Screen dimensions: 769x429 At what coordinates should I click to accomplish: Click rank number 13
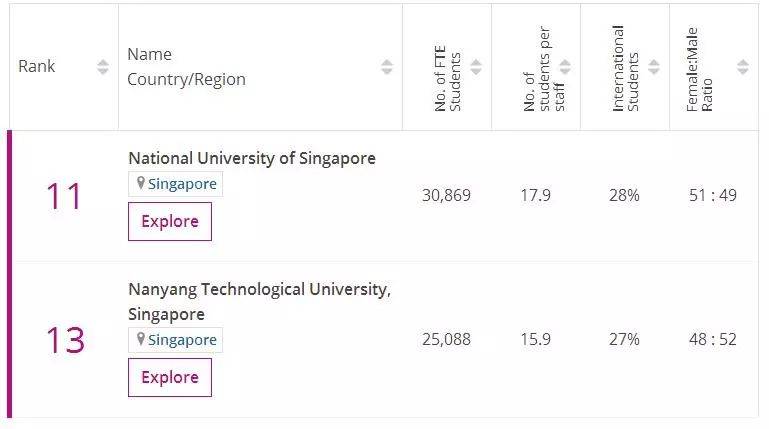tap(64, 341)
